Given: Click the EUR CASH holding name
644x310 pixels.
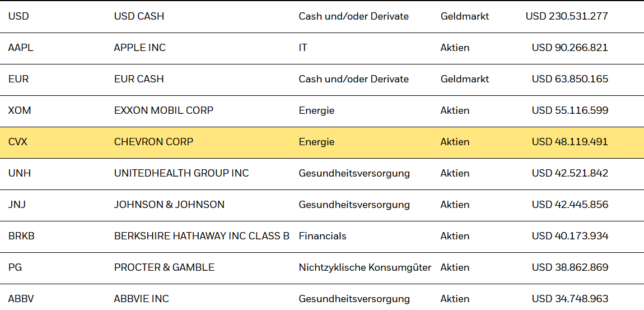Looking at the screenshot, I should coord(139,79).
